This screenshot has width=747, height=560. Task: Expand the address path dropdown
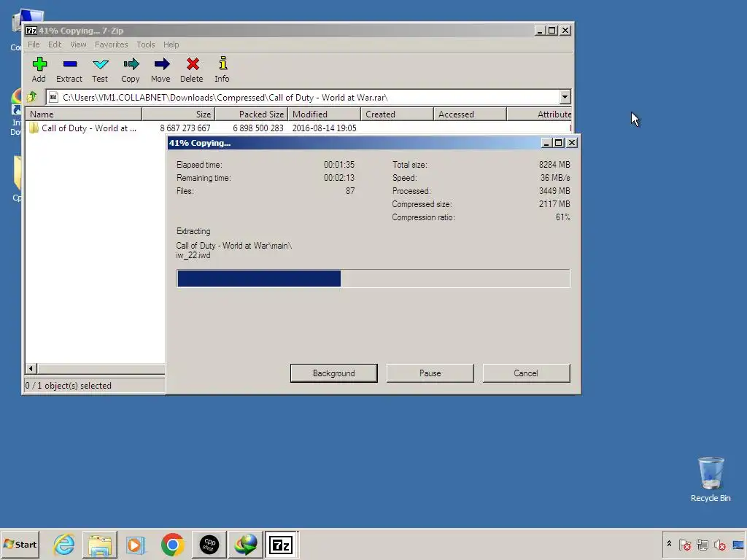tap(565, 97)
